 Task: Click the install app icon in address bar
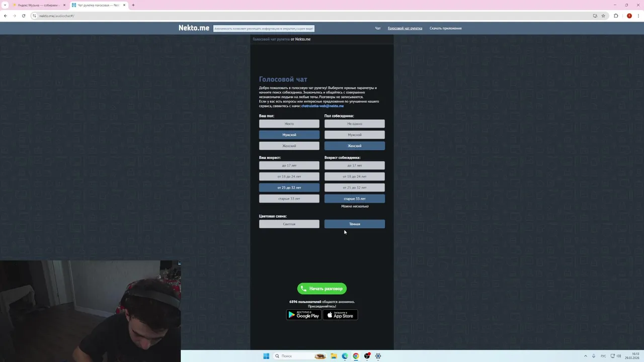(595, 16)
